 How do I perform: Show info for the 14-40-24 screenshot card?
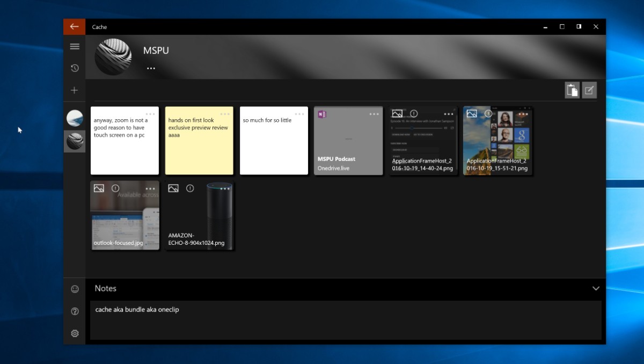pyautogui.click(x=414, y=114)
